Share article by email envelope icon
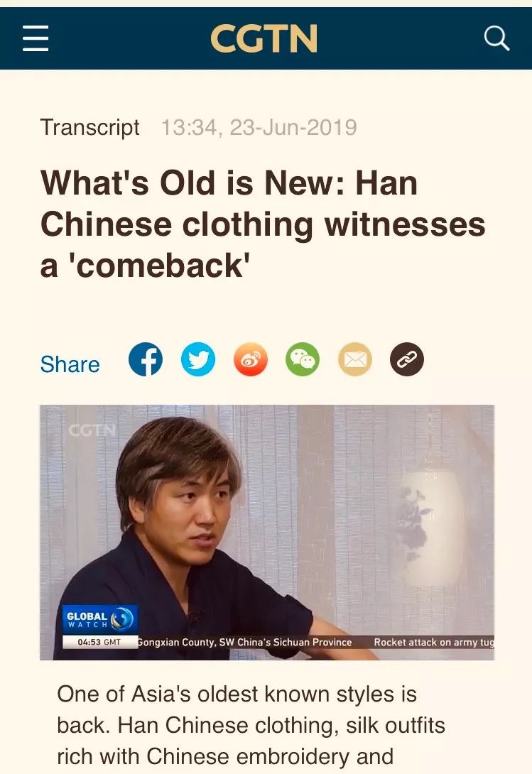532x774 pixels. coord(354,359)
